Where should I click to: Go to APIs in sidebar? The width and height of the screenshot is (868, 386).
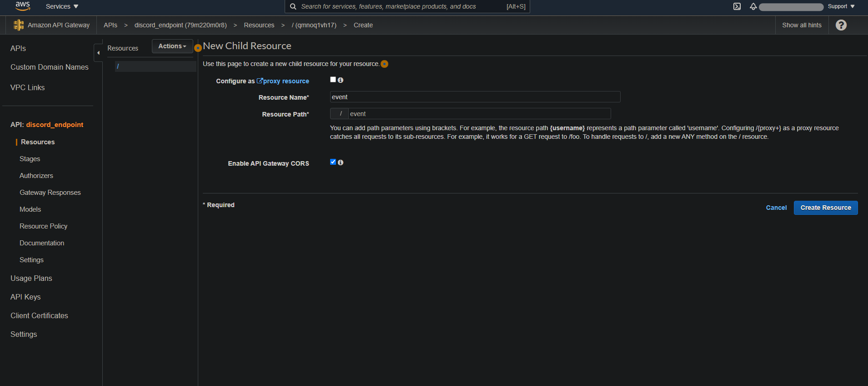pyautogui.click(x=18, y=48)
